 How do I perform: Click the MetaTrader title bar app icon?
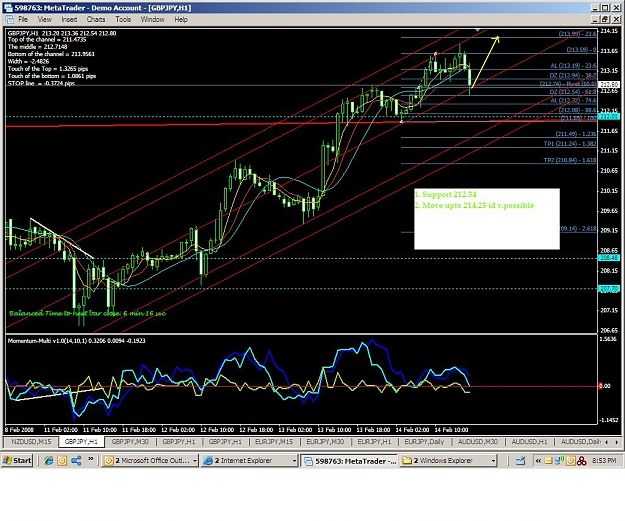click(8, 8)
